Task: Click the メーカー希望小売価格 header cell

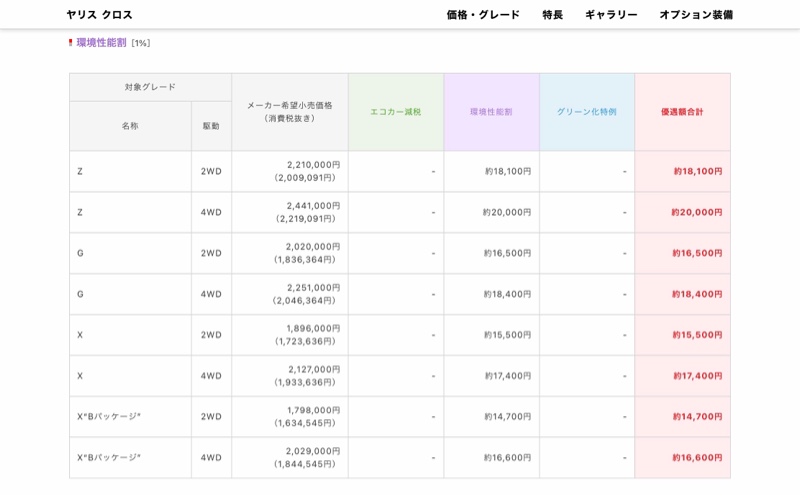Action: pyautogui.click(x=290, y=112)
